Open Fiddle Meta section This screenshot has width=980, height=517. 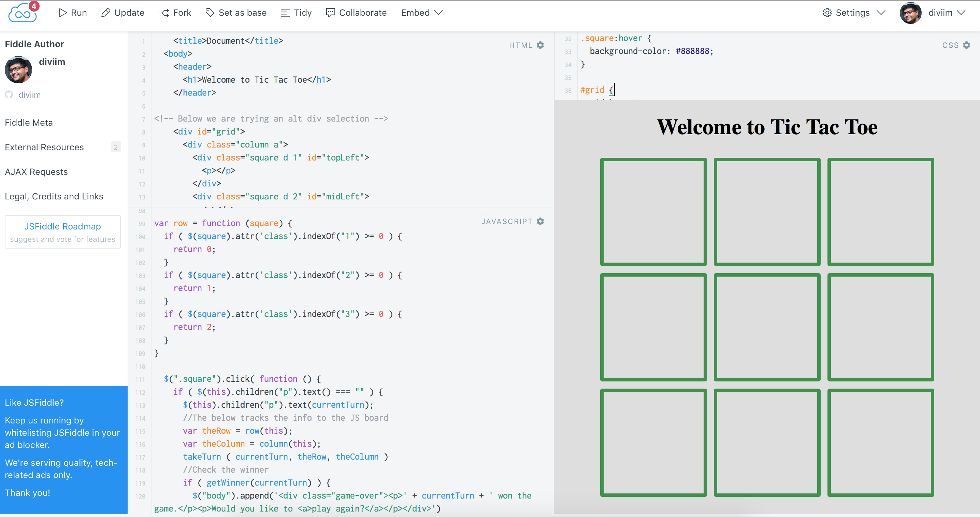click(29, 123)
